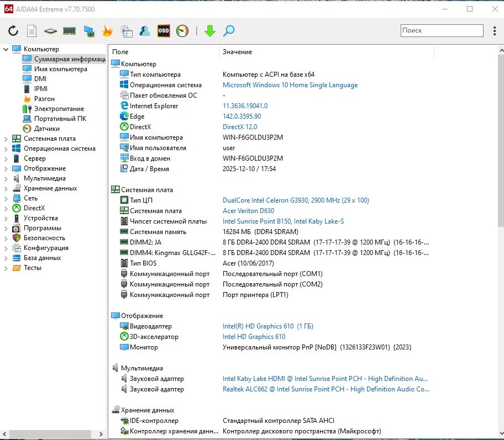Image resolution: width=504 pixels, height=440 pixels.
Task: Open the Edge version 142.0.3595.90 link
Action: 242,116
